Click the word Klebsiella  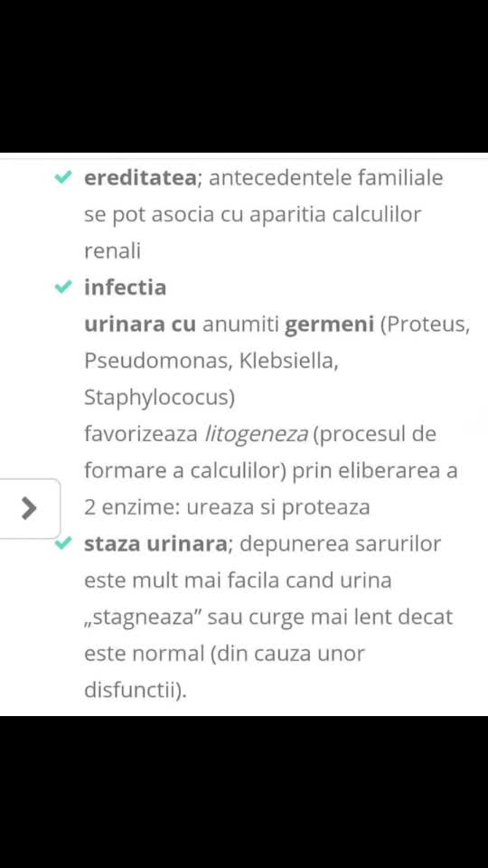coord(289,362)
